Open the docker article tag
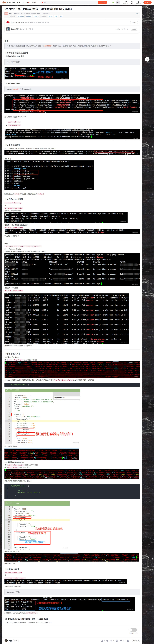 [x=50, y=17]
